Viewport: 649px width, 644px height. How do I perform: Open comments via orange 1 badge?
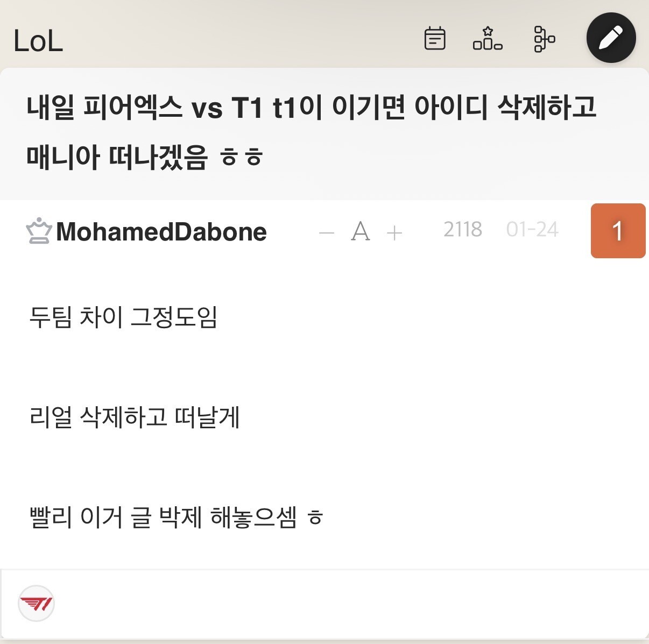pos(618,231)
